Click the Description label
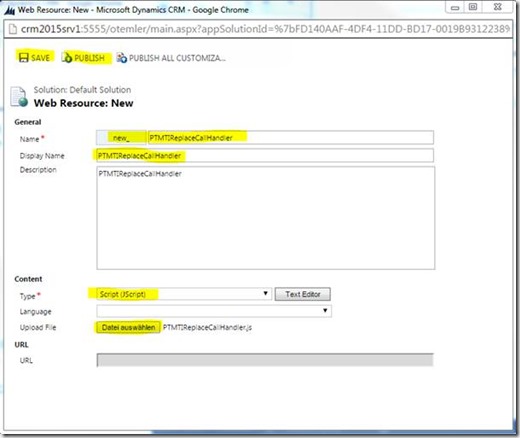This screenshot has width=520, height=438. [38, 170]
